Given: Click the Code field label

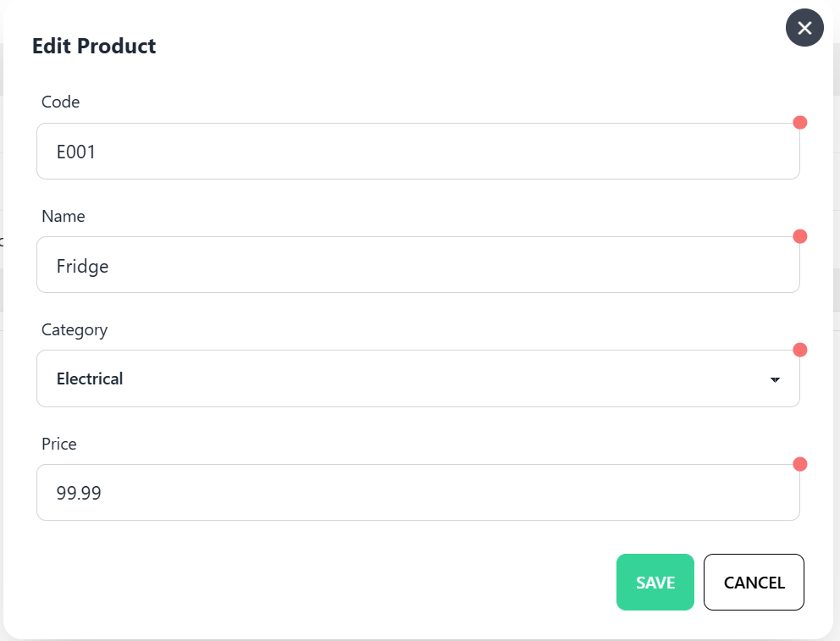Looking at the screenshot, I should click(x=60, y=102).
